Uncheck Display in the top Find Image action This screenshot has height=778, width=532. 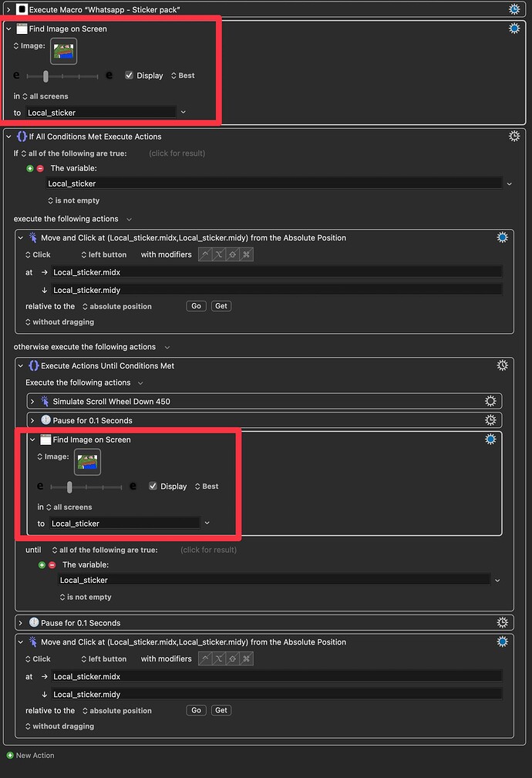coord(130,76)
